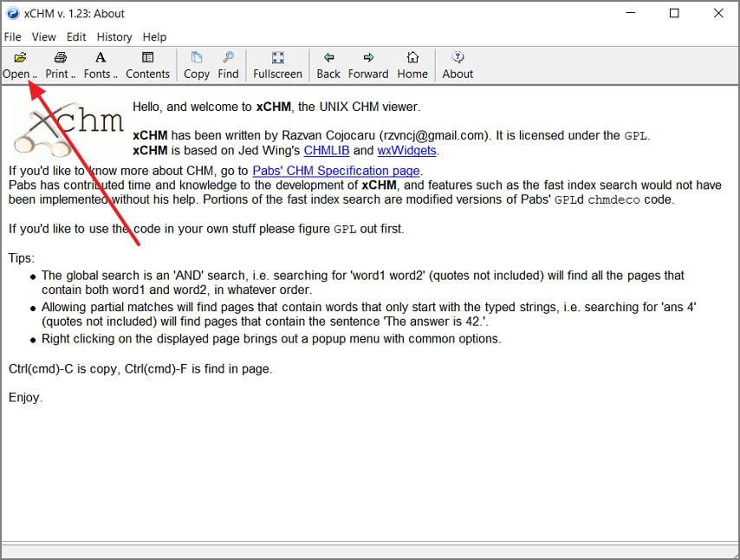Click the xchm logo image

68,128
